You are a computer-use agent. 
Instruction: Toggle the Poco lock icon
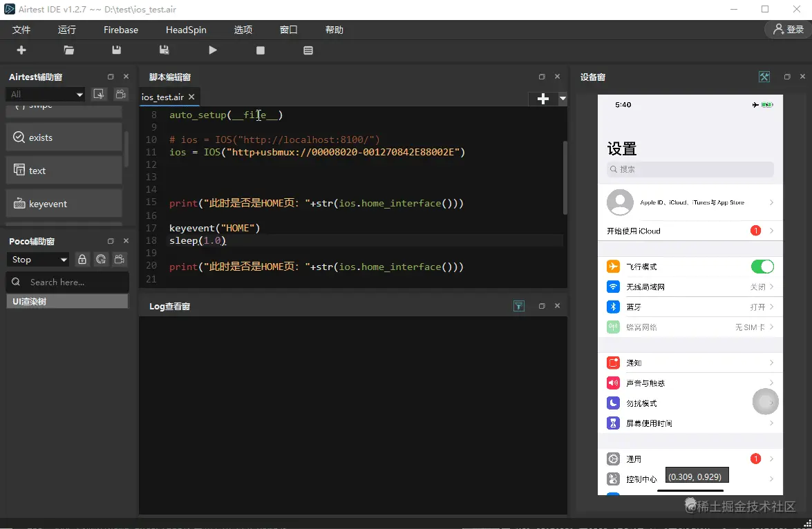click(82, 260)
